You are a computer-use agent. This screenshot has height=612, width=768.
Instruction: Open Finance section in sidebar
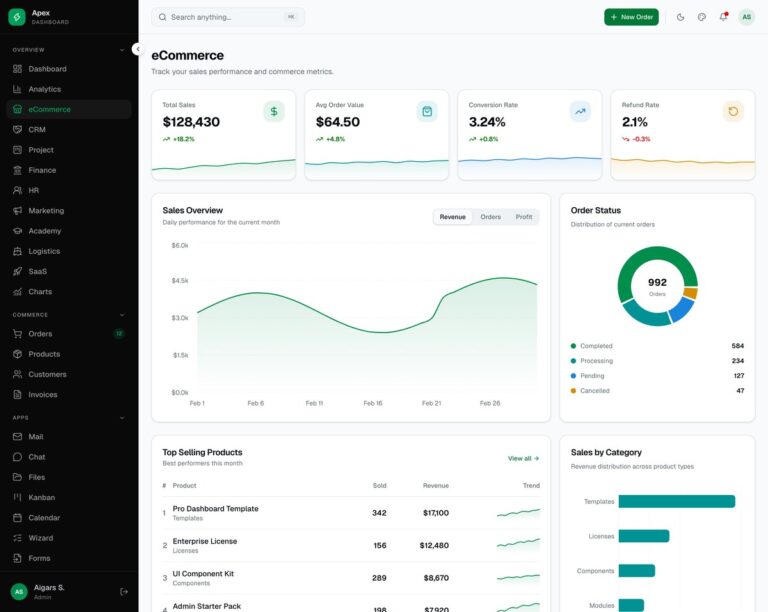tap(69, 170)
